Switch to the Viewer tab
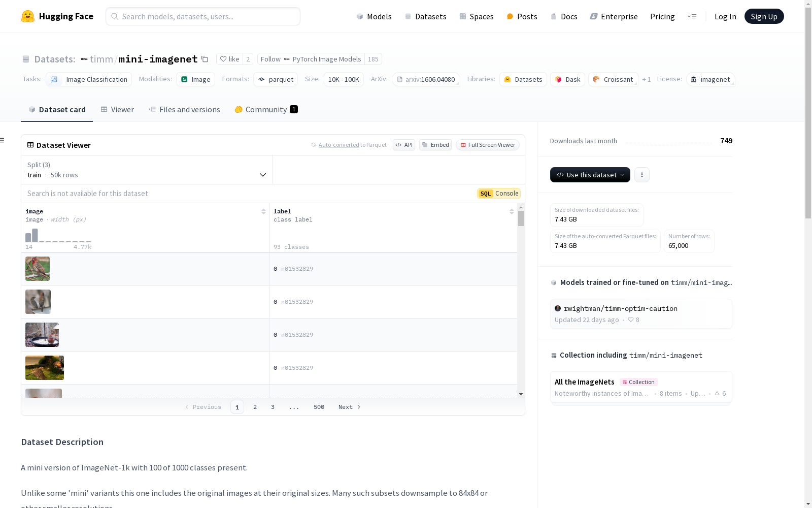 click(117, 110)
